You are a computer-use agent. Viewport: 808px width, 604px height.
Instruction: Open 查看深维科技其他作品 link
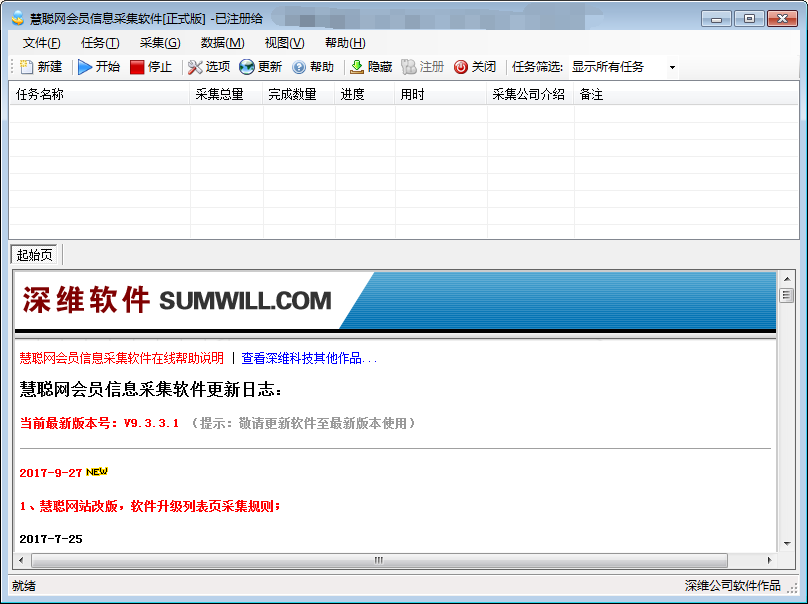[309, 358]
